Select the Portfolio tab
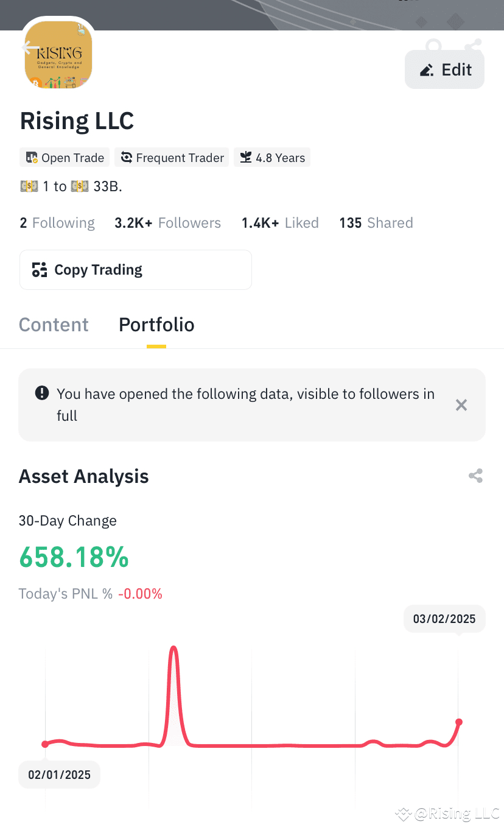 [156, 325]
